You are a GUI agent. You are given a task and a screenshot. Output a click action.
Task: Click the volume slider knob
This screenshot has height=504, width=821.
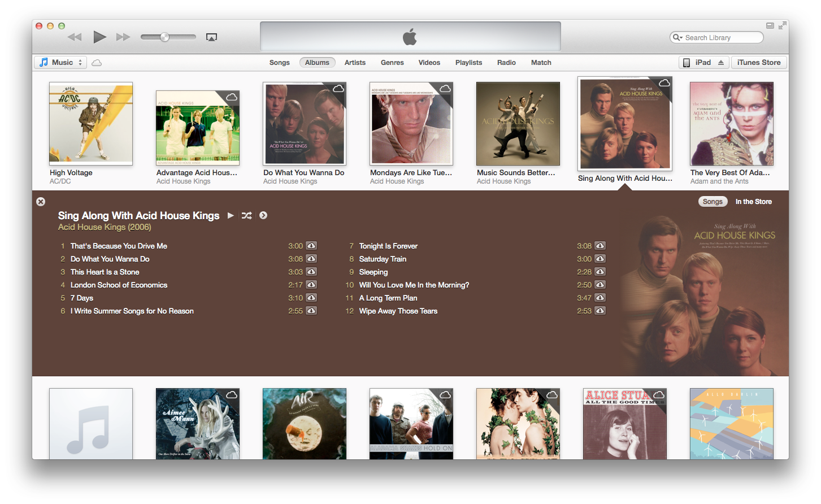pyautogui.click(x=164, y=37)
